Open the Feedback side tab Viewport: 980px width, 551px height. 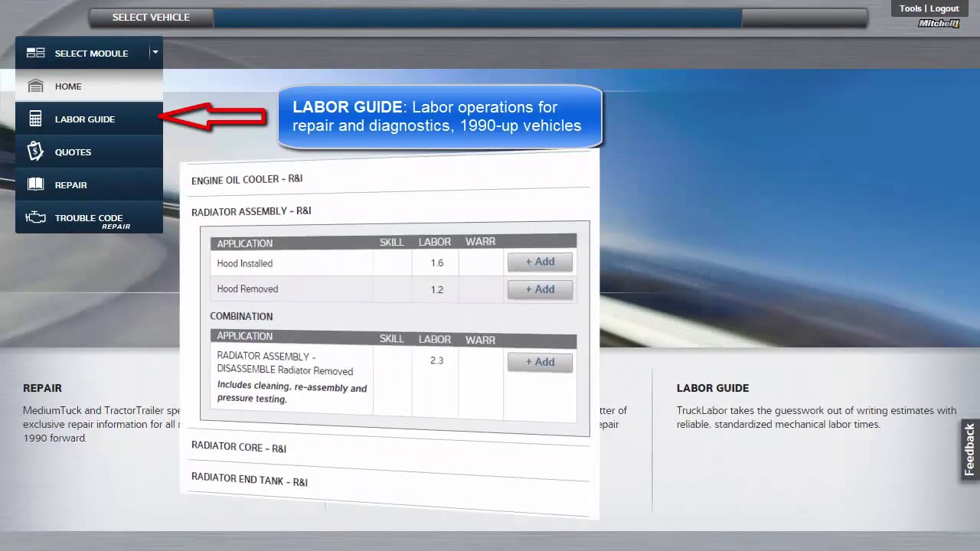(970, 450)
